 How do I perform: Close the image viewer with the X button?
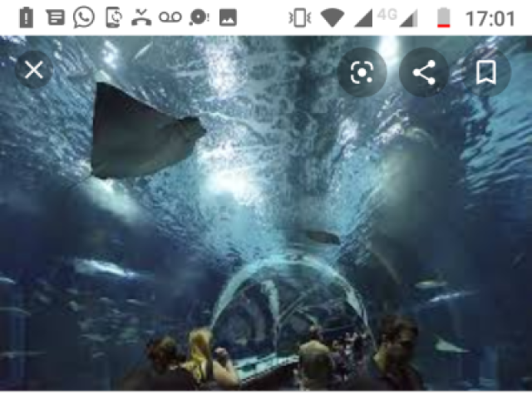34,71
